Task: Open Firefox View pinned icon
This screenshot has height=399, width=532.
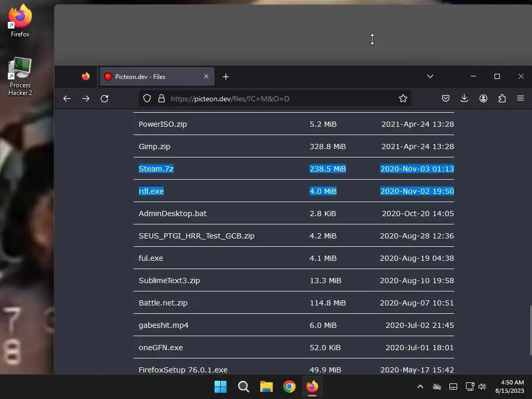Action: pos(86,77)
